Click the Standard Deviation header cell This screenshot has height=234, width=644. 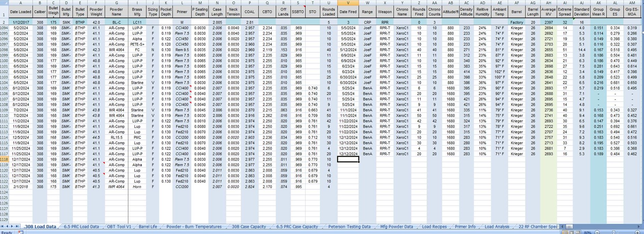coord(581,12)
